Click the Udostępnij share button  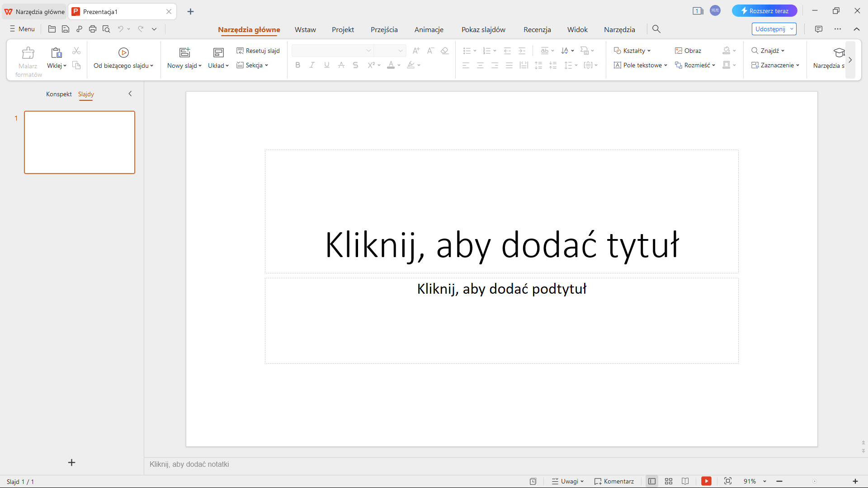pos(771,28)
